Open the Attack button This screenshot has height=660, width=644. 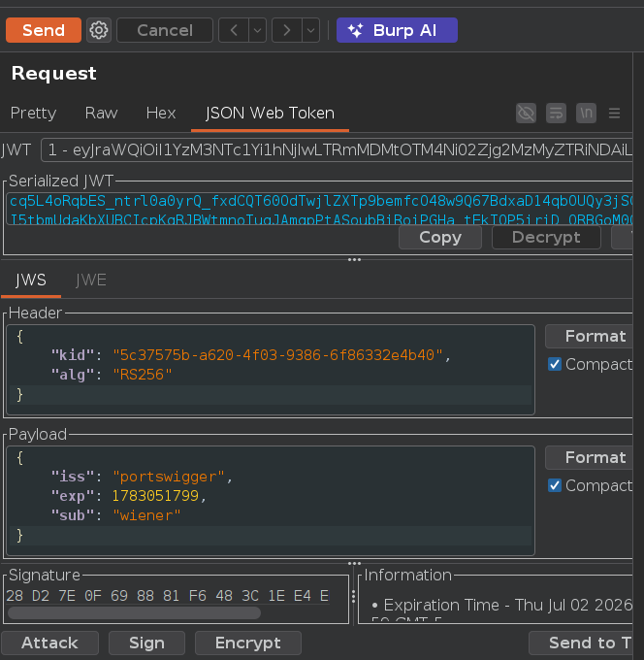(49, 643)
